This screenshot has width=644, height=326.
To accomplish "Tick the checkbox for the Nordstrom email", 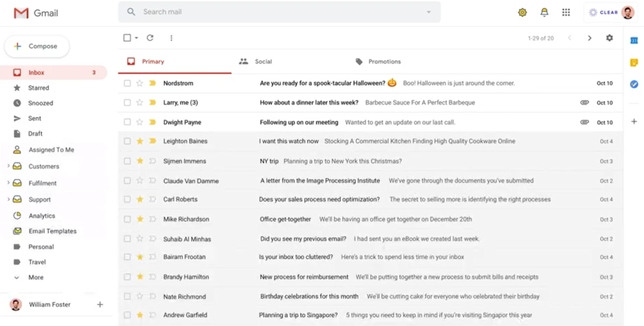I will click(128, 83).
